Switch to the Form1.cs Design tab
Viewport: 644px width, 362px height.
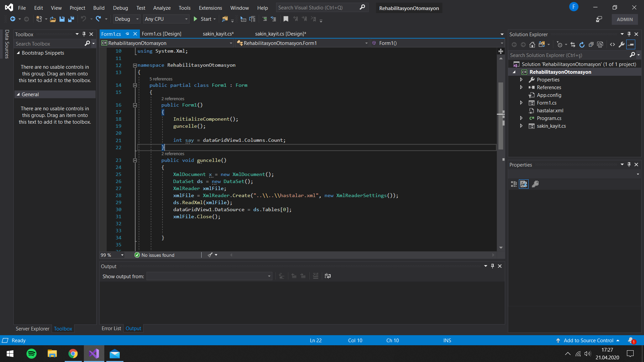click(x=161, y=34)
